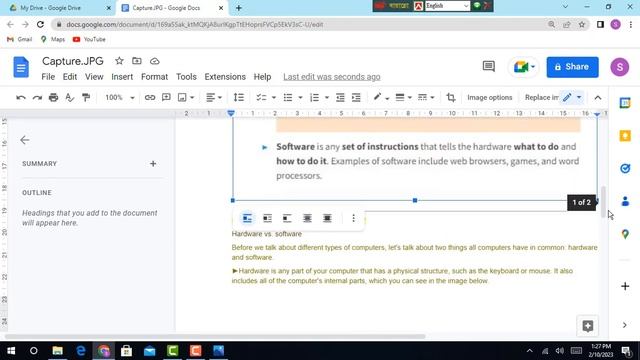
Task: Open the File menu
Action: point(48,77)
